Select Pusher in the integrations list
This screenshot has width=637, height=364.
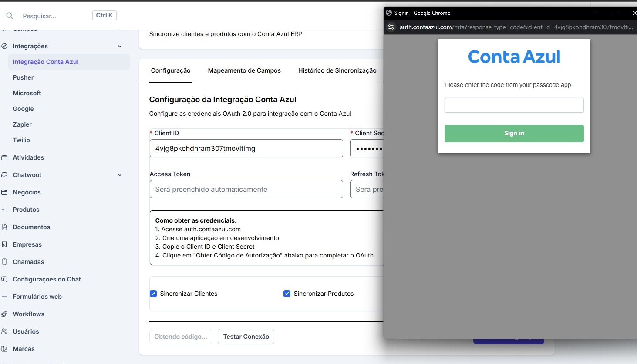[x=23, y=77]
